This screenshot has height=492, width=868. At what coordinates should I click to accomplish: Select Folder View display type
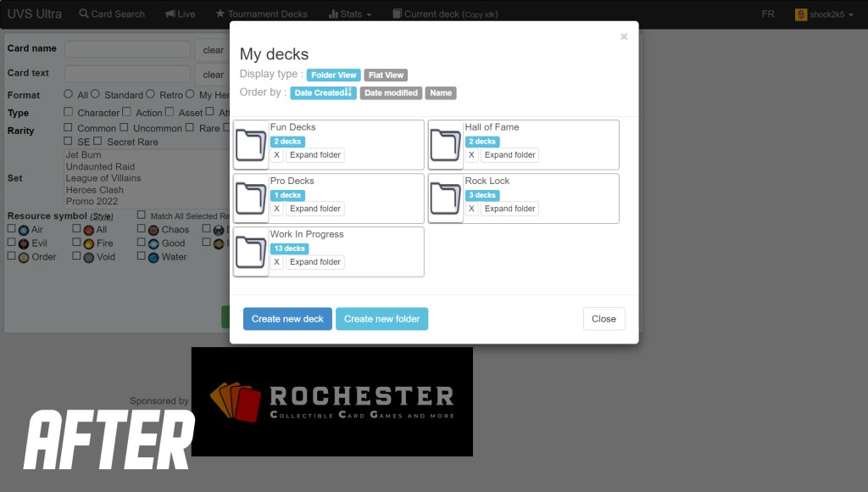point(333,75)
